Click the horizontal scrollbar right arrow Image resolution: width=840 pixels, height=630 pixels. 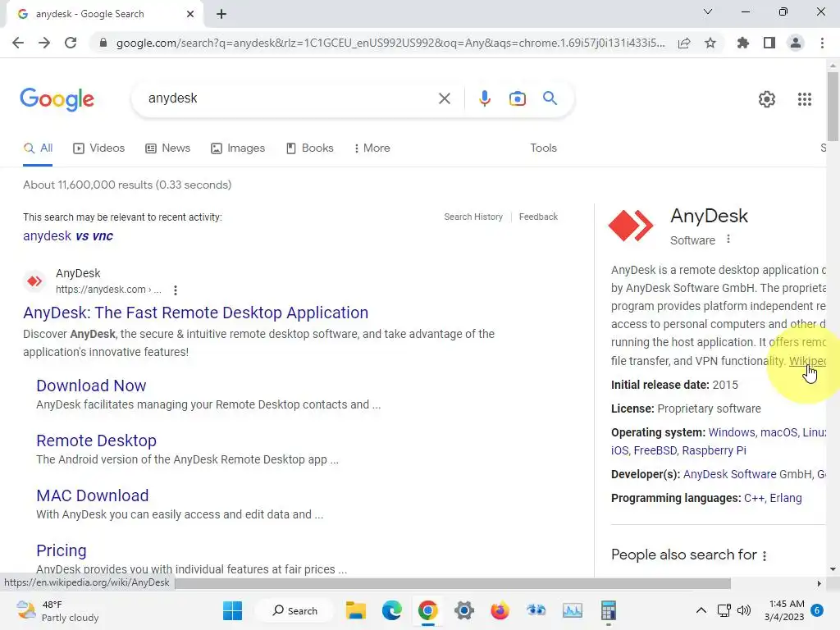819,583
